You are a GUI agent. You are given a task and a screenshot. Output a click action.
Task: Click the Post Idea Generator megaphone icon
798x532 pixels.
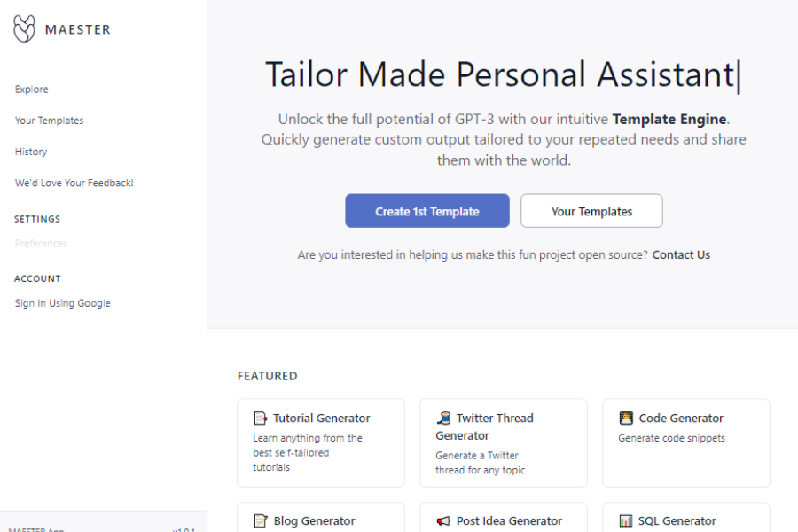point(442,520)
